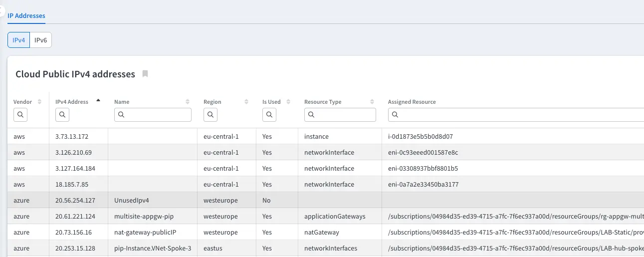The width and height of the screenshot is (644, 257).
Task: Click the IPv4 Address column search icon
Action: [62, 115]
